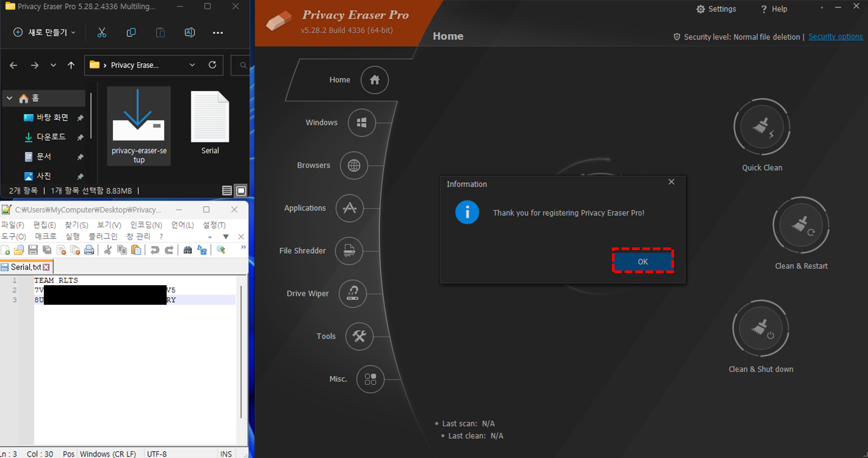The width and height of the screenshot is (868, 458).
Task: Close the Information dialog
Action: pos(671,182)
